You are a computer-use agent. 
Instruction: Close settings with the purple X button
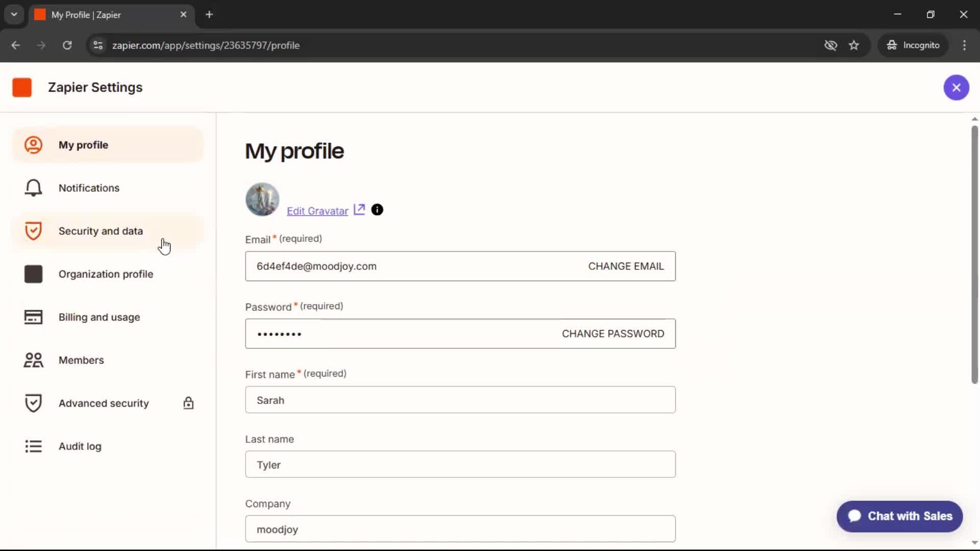[x=956, y=87]
